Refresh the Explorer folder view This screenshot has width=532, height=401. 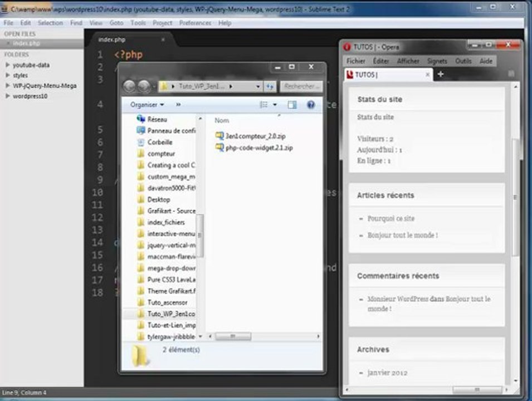[x=270, y=87]
